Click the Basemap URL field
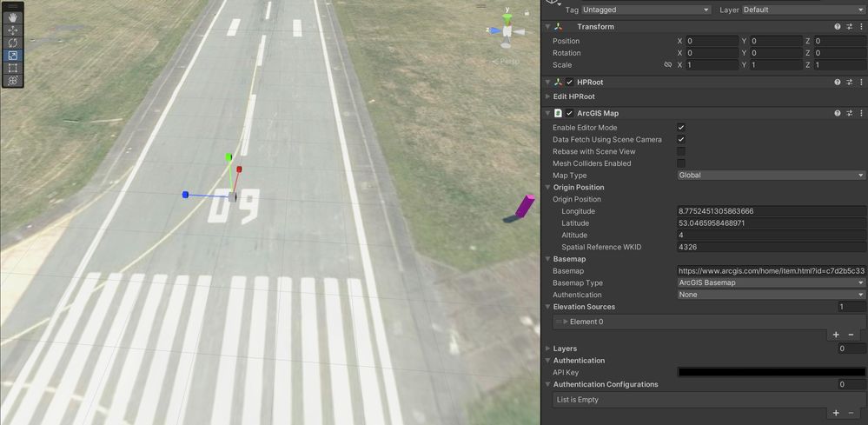 [x=772, y=270]
